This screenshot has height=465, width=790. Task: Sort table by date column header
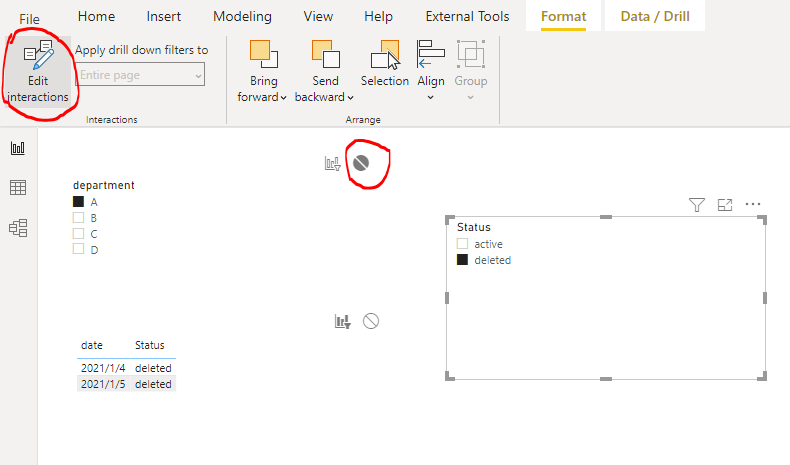pyautogui.click(x=92, y=345)
